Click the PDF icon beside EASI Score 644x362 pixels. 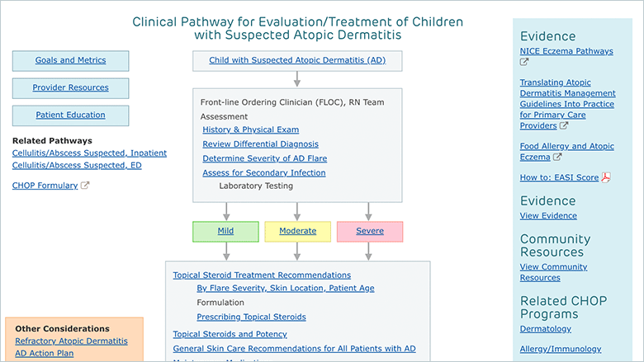pos(606,177)
